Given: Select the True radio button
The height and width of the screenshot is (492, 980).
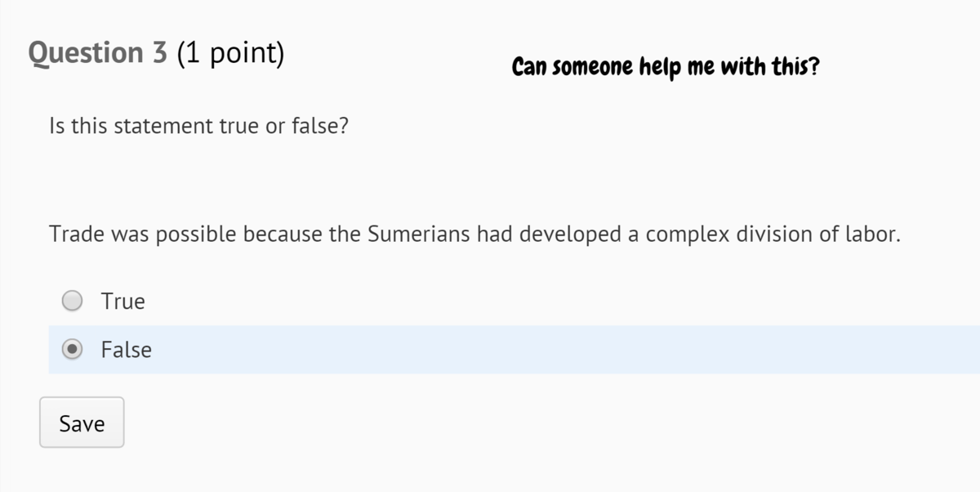Looking at the screenshot, I should click(x=73, y=301).
